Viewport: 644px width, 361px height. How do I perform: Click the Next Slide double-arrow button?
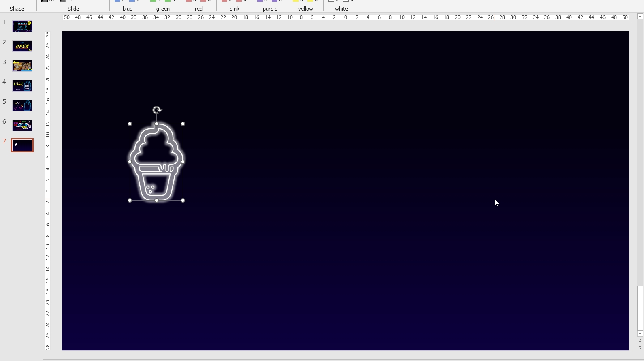640,348
